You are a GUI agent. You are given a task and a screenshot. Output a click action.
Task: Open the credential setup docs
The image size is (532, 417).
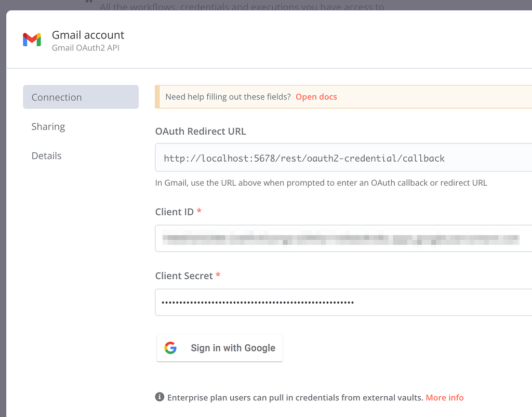tap(316, 96)
